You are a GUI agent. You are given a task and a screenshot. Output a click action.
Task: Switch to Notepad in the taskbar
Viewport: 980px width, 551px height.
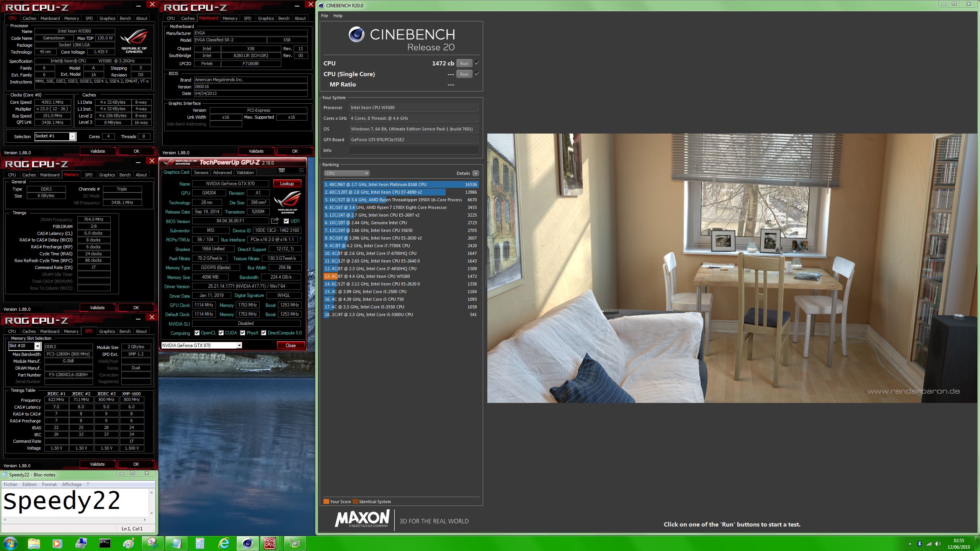(x=176, y=543)
